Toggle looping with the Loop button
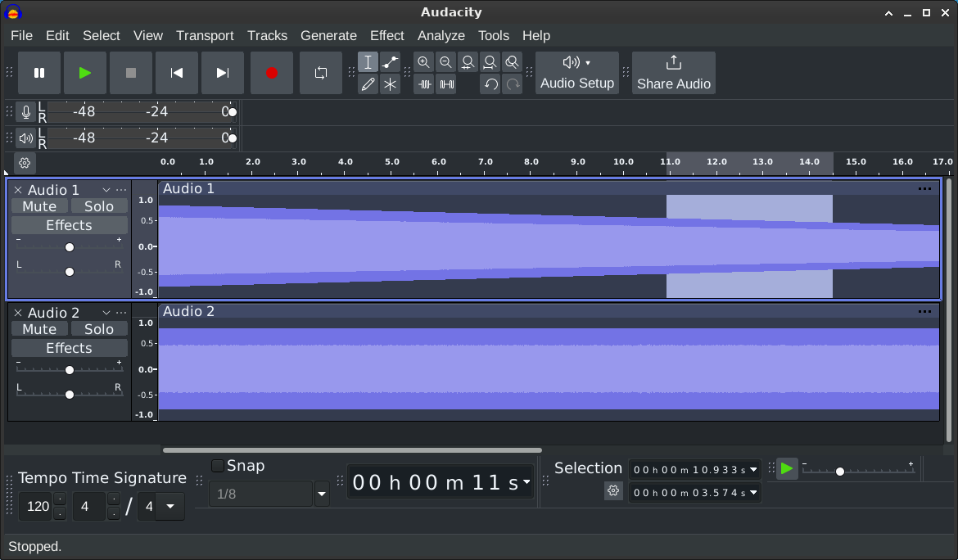The width and height of the screenshot is (958, 560). tap(321, 72)
